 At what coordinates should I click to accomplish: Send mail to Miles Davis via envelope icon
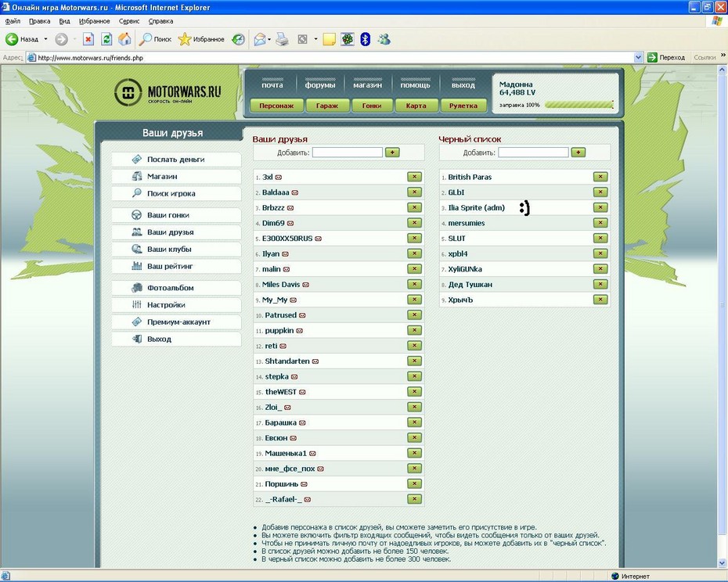click(x=306, y=285)
